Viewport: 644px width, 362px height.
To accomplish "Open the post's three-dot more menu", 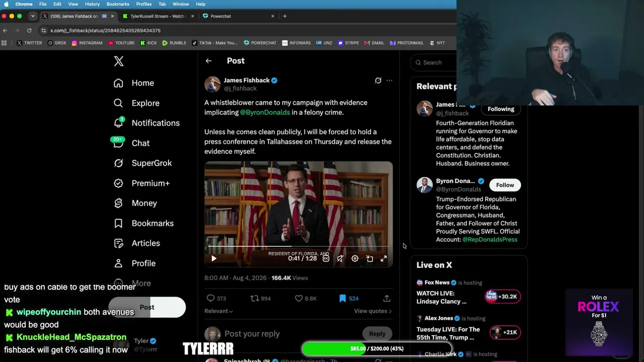I will [389, 80].
